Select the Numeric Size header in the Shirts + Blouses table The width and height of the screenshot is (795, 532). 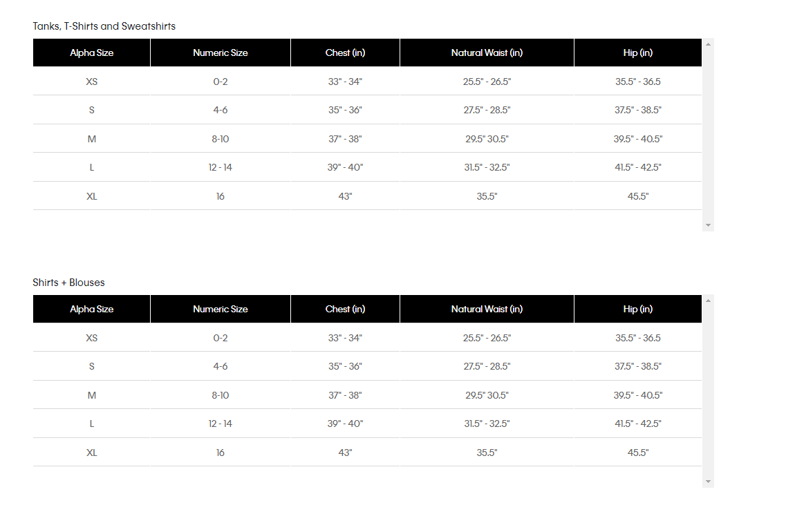pos(221,309)
